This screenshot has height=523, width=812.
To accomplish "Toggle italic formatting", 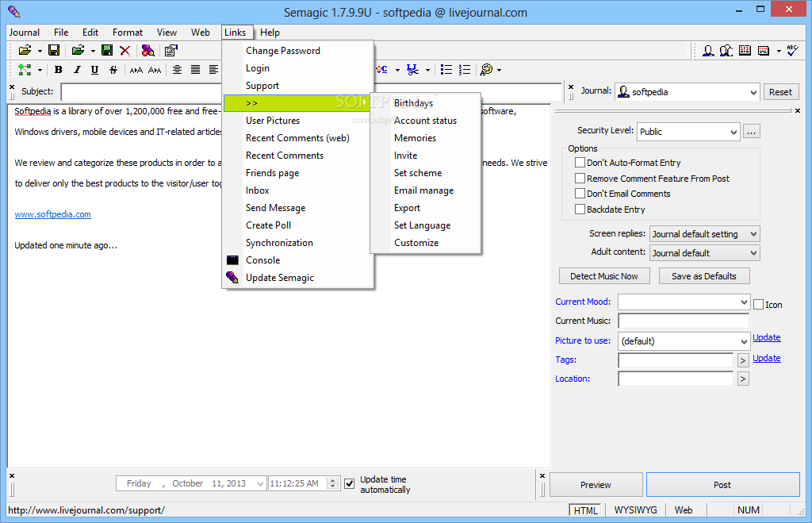I will coord(77,70).
